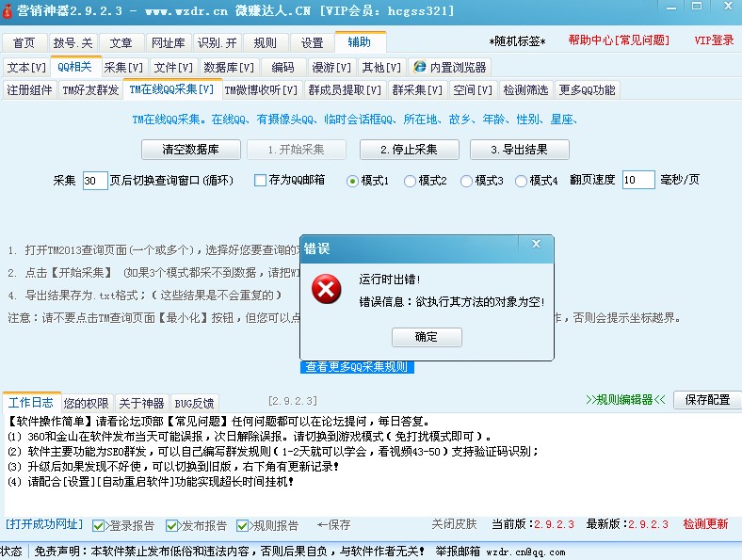The width and height of the screenshot is (742, 560).
Task: Open the 文本[V] sub-tab
Action: pos(26,67)
